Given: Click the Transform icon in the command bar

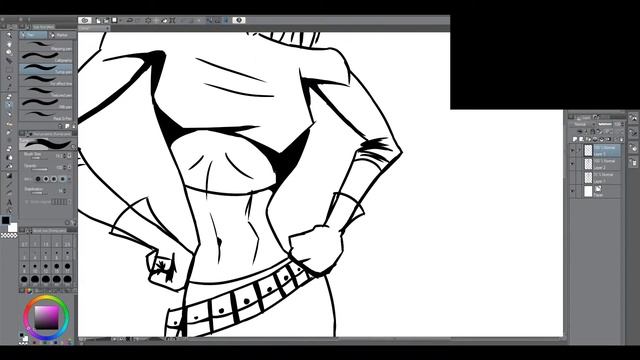Looking at the screenshot, I should click(x=173, y=20).
